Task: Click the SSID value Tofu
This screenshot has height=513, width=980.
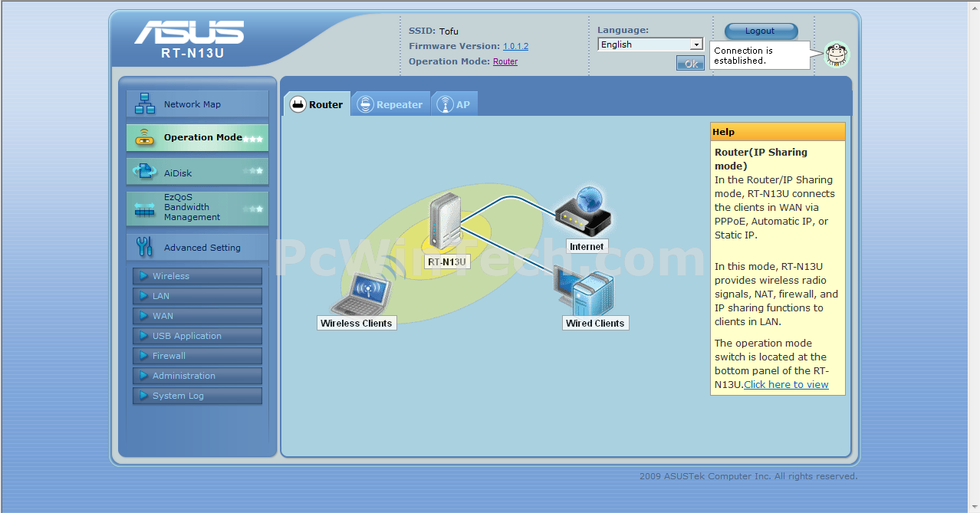Action: click(449, 31)
